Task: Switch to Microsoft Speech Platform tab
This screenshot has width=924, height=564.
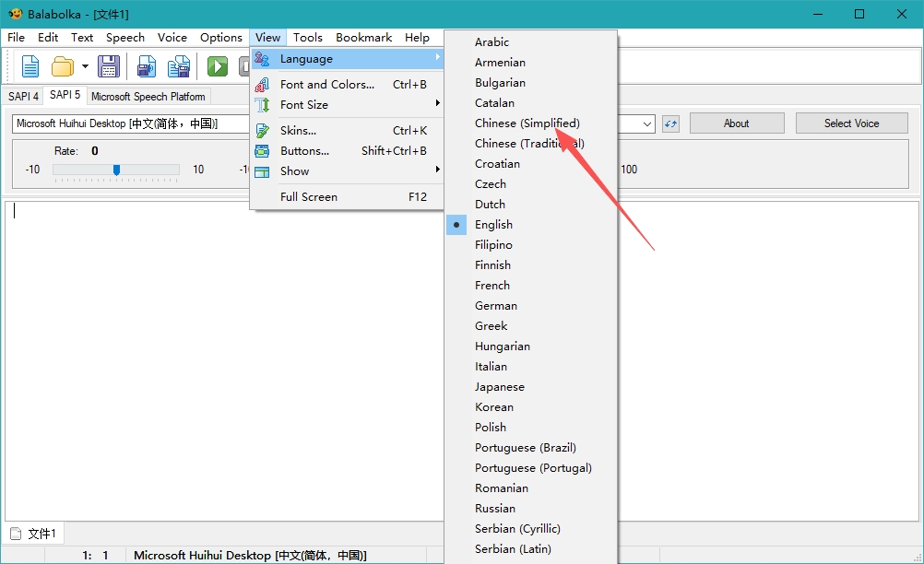Action: [148, 97]
